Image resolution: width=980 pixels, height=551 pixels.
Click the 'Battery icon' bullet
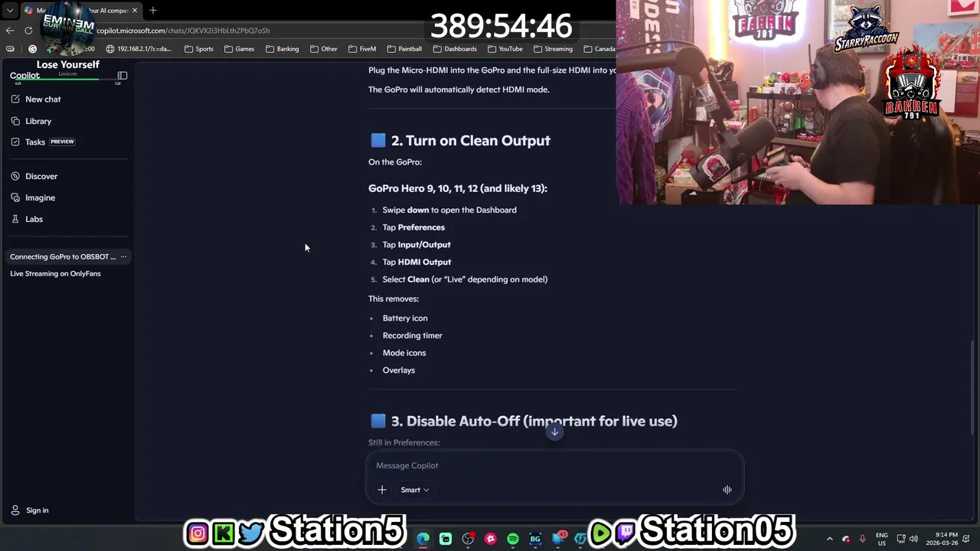point(405,318)
